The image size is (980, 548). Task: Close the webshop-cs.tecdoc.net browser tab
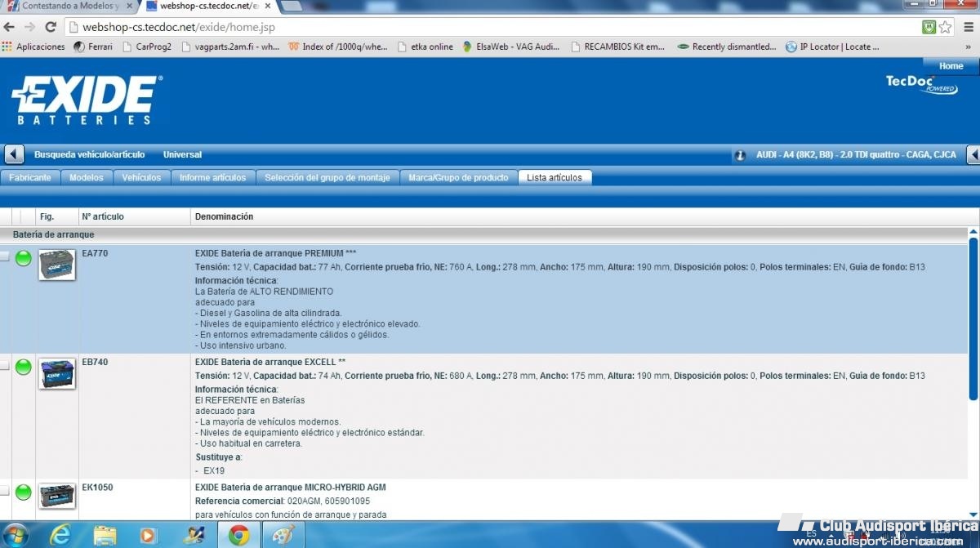pos(266,6)
